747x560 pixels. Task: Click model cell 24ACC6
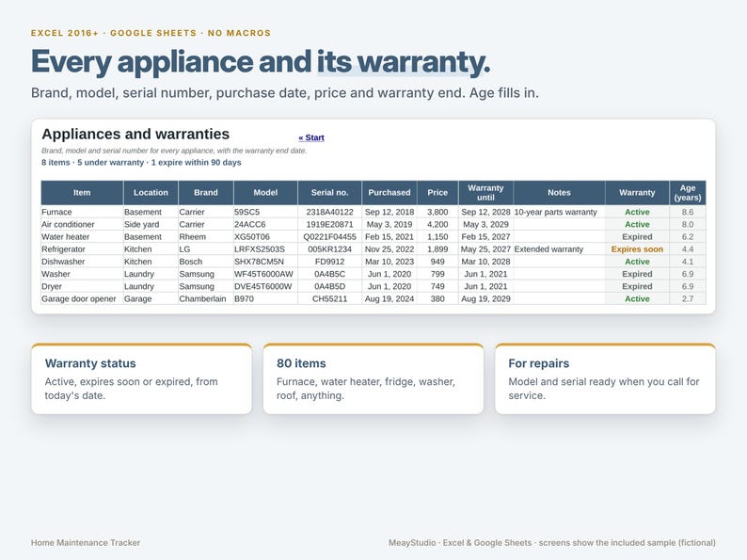point(265,225)
